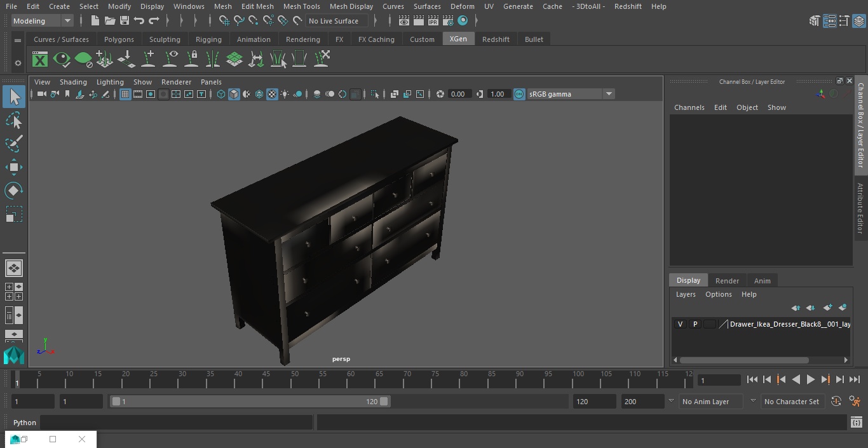Switch to the Rigging shelf tab

(208, 39)
